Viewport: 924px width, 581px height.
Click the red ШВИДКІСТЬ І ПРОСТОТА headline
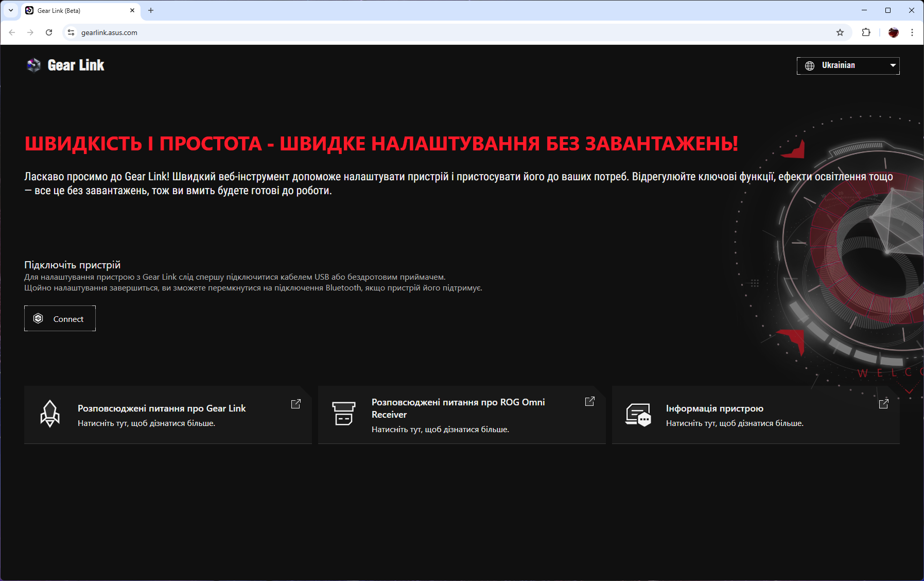[x=381, y=144]
